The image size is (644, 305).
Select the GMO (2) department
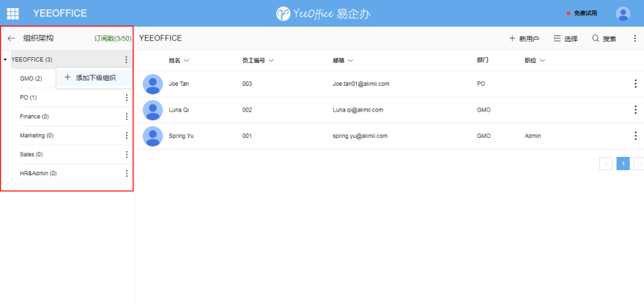31,78
